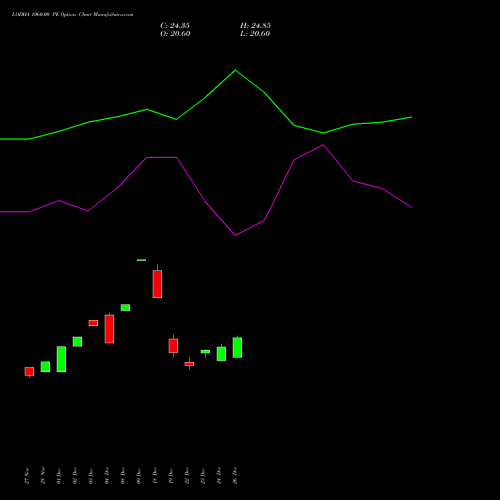Click the right end of the magenta line

pyautogui.click(x=411, y=207)
